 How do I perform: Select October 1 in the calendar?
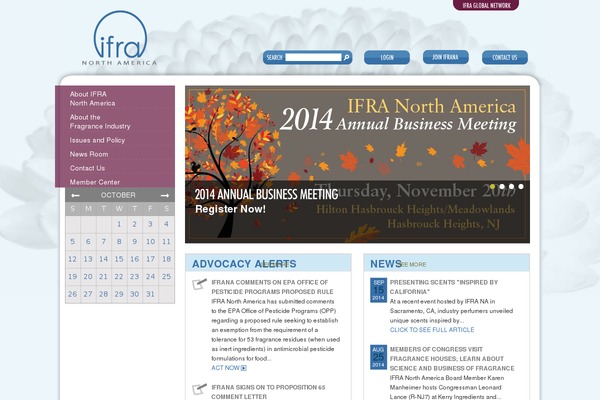point(119,224)
